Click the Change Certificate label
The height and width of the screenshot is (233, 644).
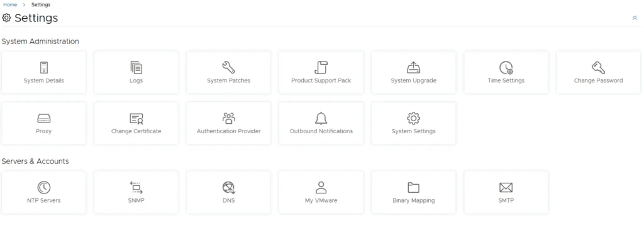136,132
